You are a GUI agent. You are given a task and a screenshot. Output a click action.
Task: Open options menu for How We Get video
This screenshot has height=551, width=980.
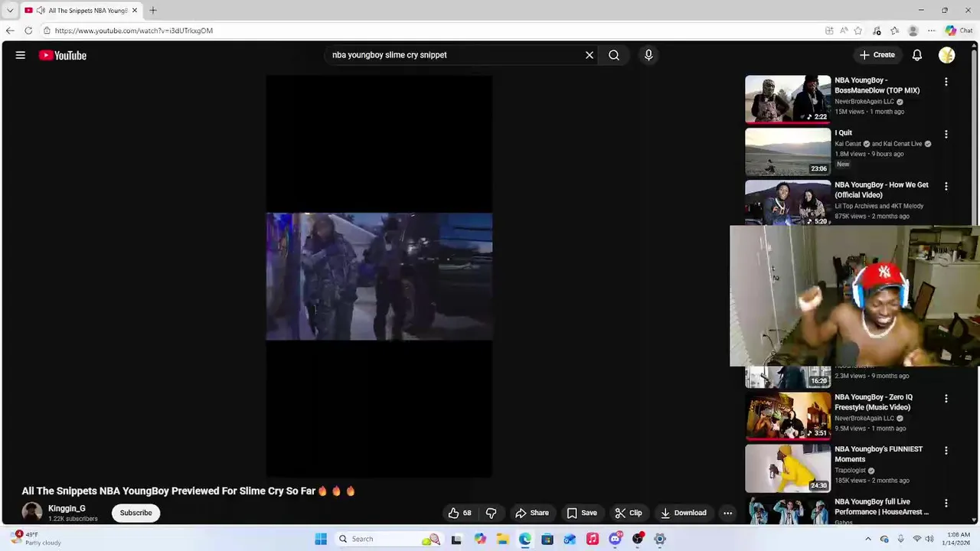pos(946,186)
